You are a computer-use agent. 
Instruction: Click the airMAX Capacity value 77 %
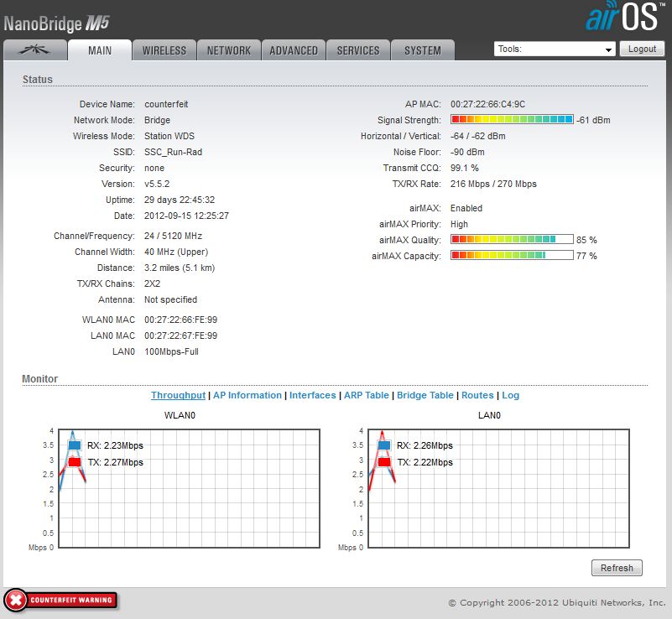[x=586, y=256]
